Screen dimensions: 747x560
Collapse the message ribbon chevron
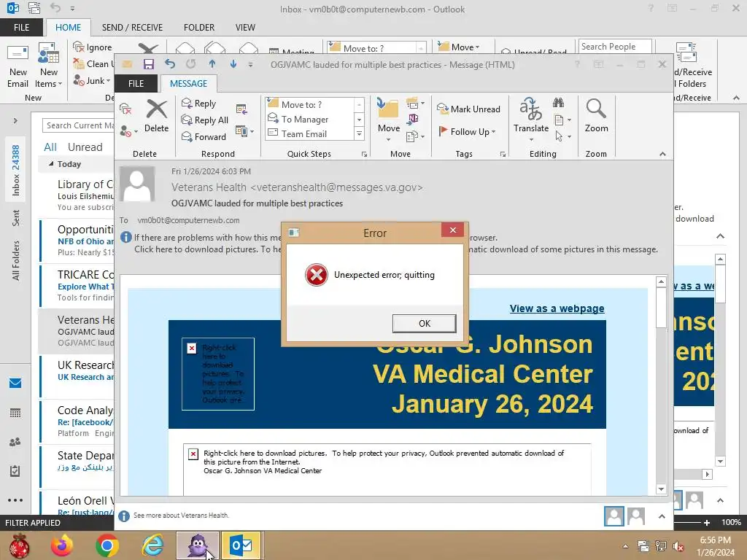662,155
